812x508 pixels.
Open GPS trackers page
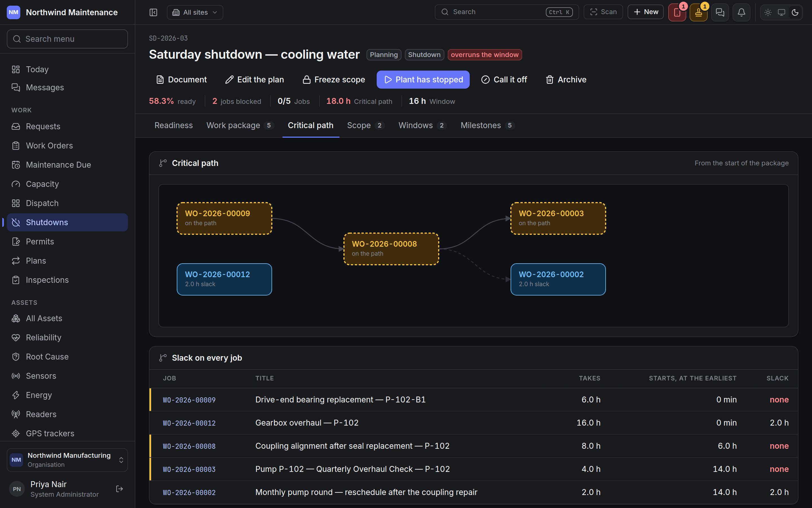[x=67, y=433]
